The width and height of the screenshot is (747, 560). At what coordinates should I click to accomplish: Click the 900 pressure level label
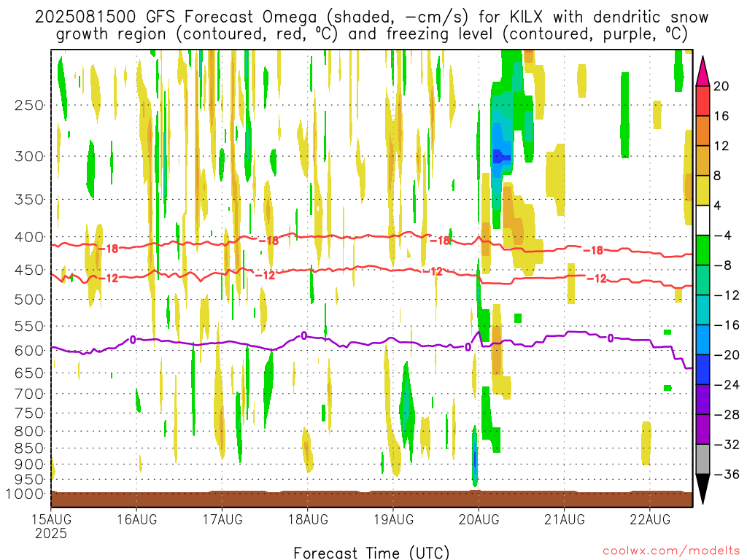click(x=29, y=464)
